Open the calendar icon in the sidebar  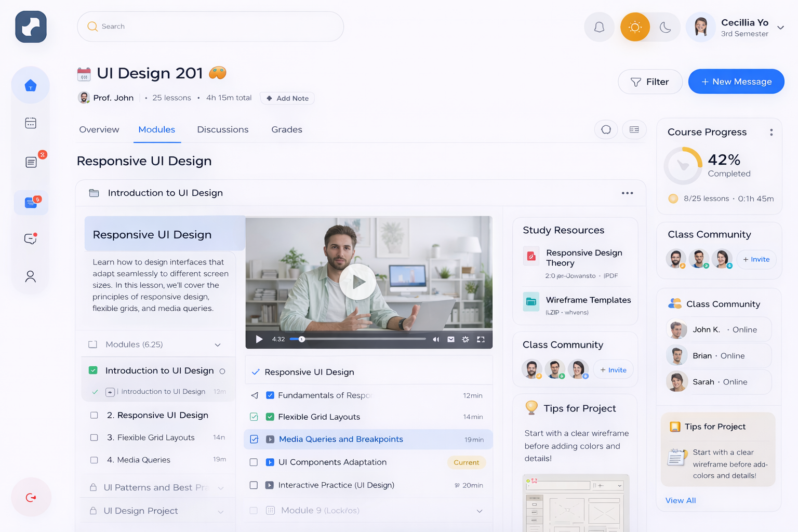coord(31,123)
